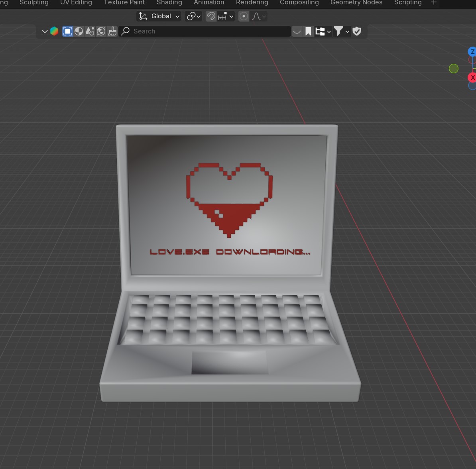
Task: Click the shield checkmark icon
Action: pos(357,31)
